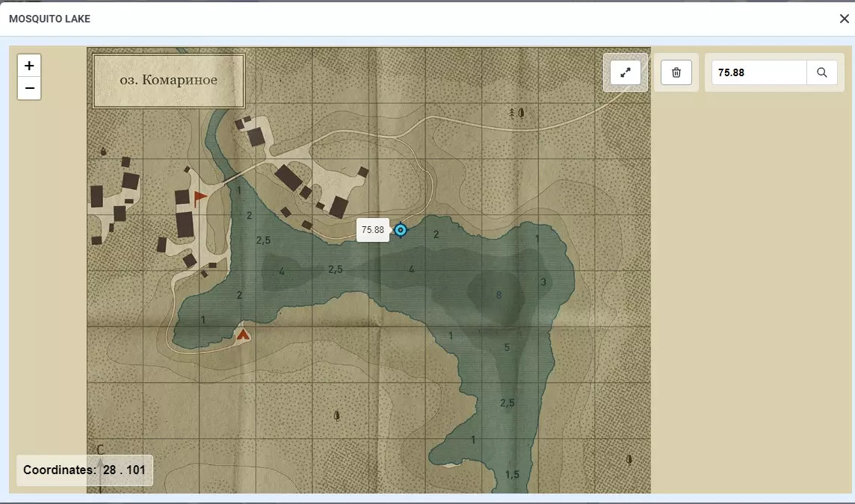Click the depth 5 mark in the lake
Viewport: 855px width, 504px height.
pyautogui.click(x=507, y=347)
